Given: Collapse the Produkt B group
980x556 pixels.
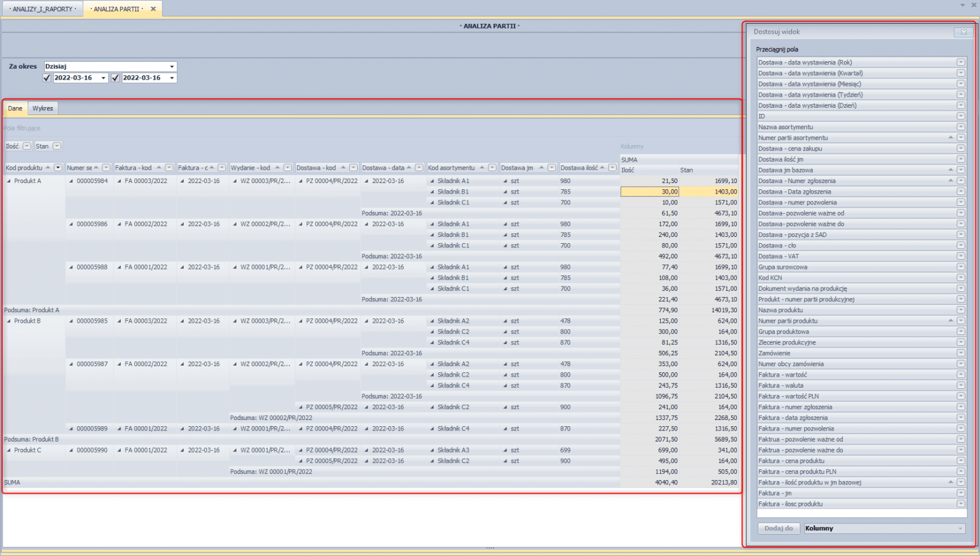Looking at the screenshot, I should [9, 321].
